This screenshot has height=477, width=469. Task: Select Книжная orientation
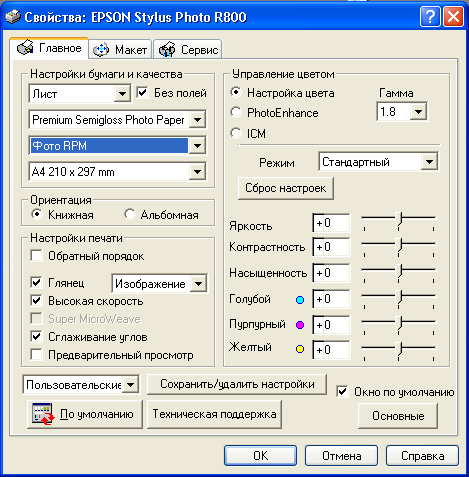point(36,214)
